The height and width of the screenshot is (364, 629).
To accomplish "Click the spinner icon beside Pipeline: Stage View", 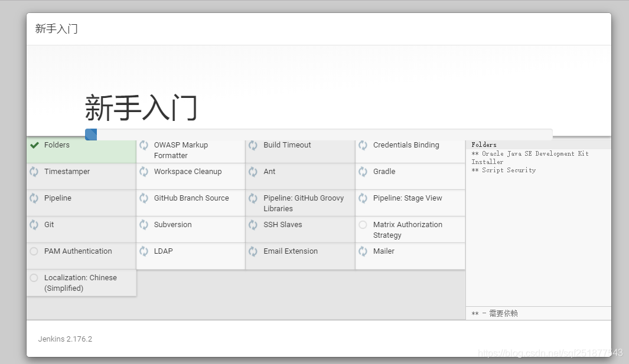I will point(363,198).
